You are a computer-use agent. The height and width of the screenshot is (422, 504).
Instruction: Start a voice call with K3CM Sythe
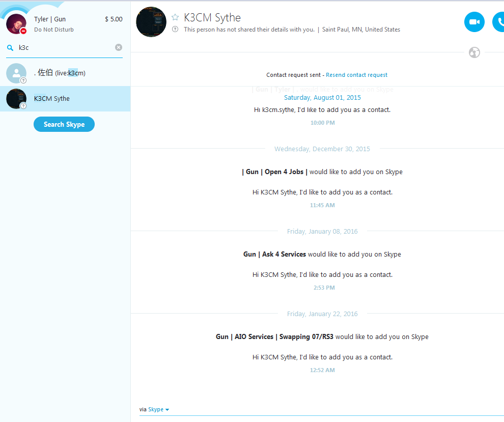pyautogui.click(x=499, y=22)
